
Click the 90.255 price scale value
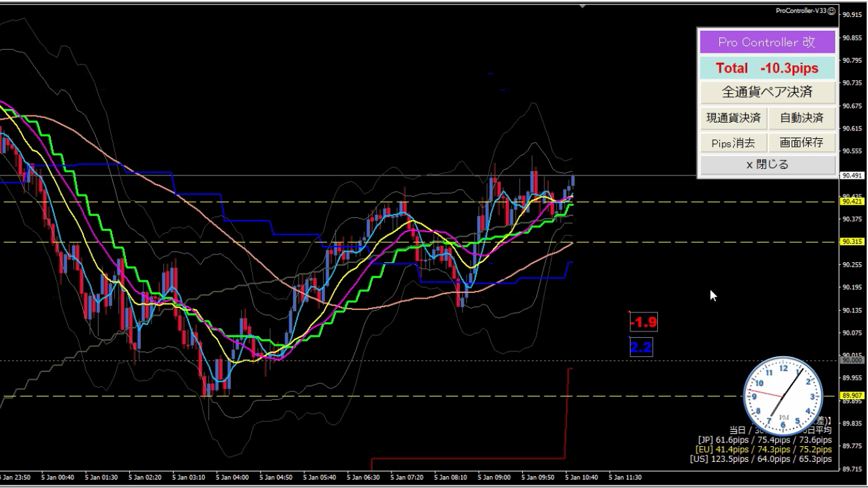point(851,265)
